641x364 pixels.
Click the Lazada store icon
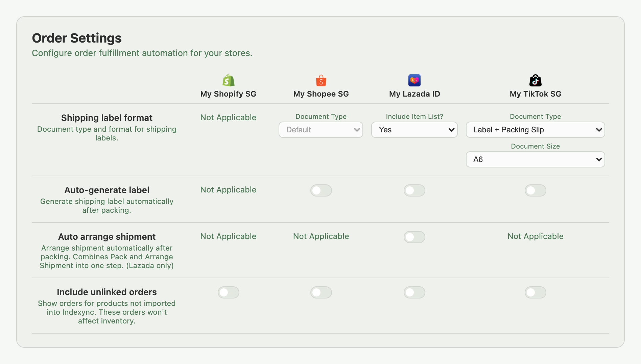[x=414, y=80]
